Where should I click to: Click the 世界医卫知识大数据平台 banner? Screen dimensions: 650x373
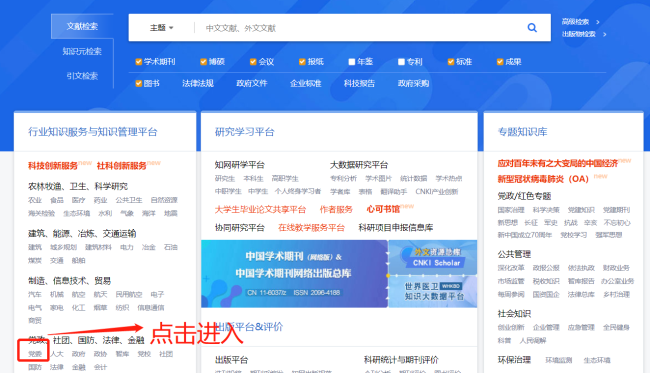coord(433,291)
